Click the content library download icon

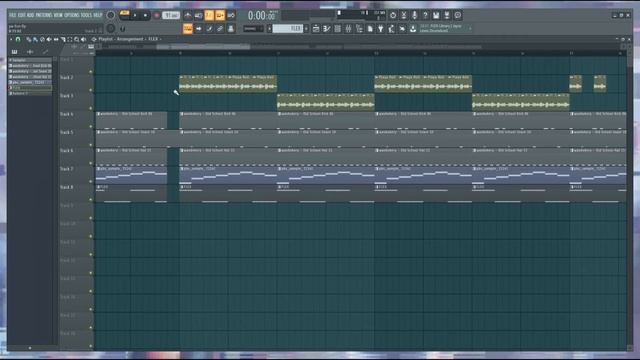413,29
